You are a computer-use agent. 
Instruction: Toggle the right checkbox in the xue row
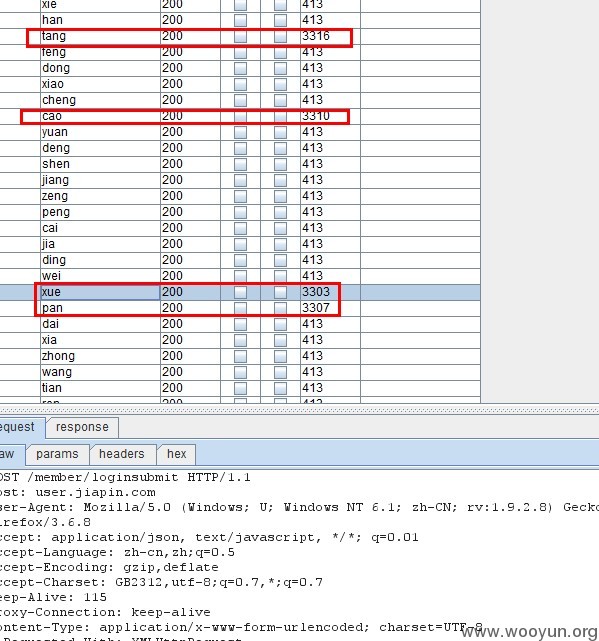click(x=280, y=292)
